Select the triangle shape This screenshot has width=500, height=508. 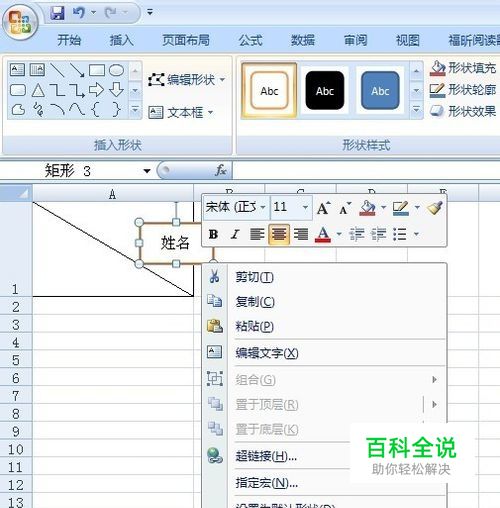[x=38, y=90]
